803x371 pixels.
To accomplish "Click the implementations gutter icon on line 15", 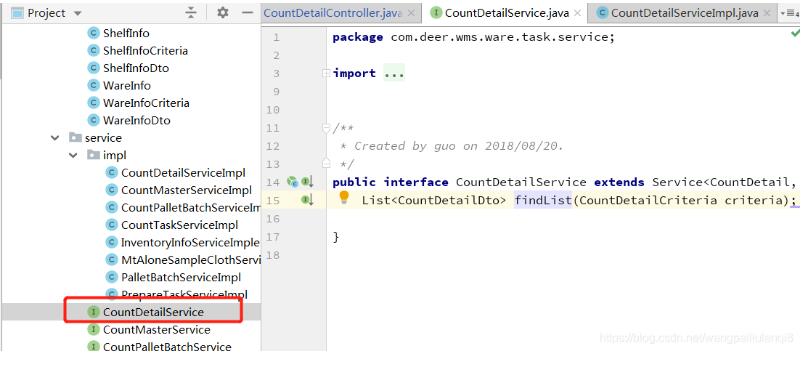I will [307, 200].
